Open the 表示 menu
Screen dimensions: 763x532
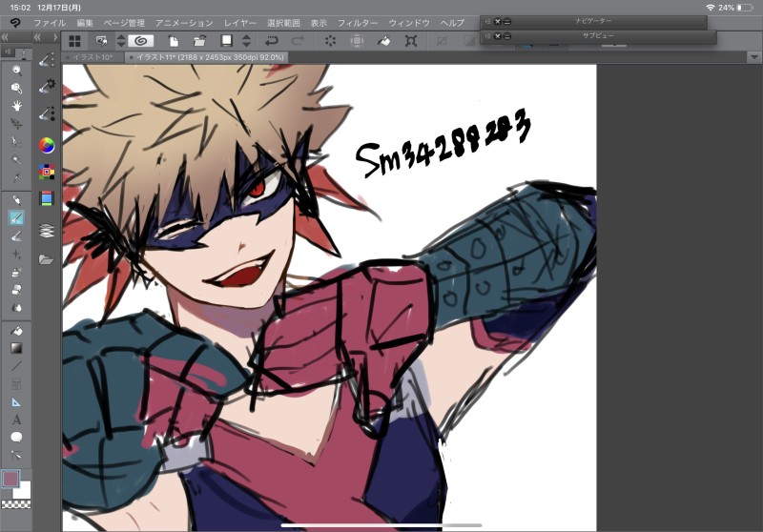pos(319,23)
